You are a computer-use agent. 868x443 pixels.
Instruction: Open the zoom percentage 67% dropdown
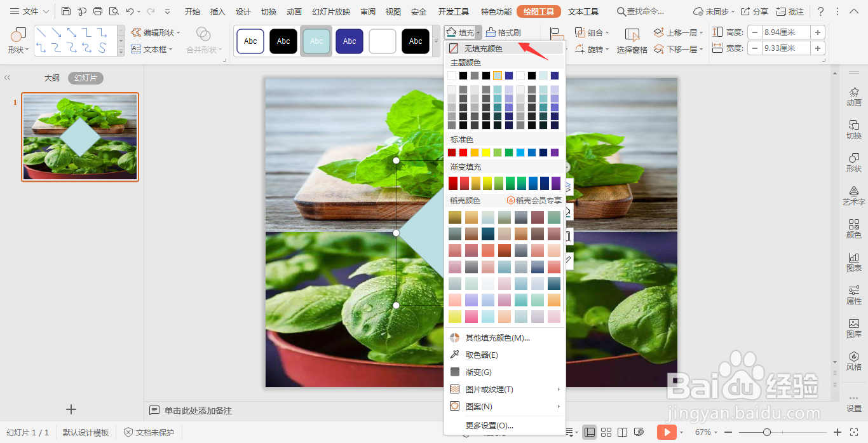point(715,432)
